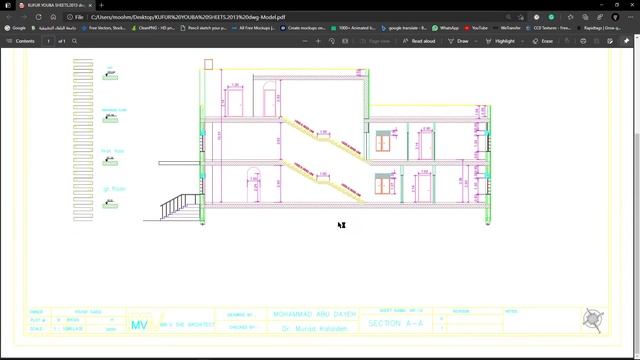Open the browser profile avatar
Image resolution: width=640 pixels, height=360 pixels.
pyautogui.click(x=615, y=17)
